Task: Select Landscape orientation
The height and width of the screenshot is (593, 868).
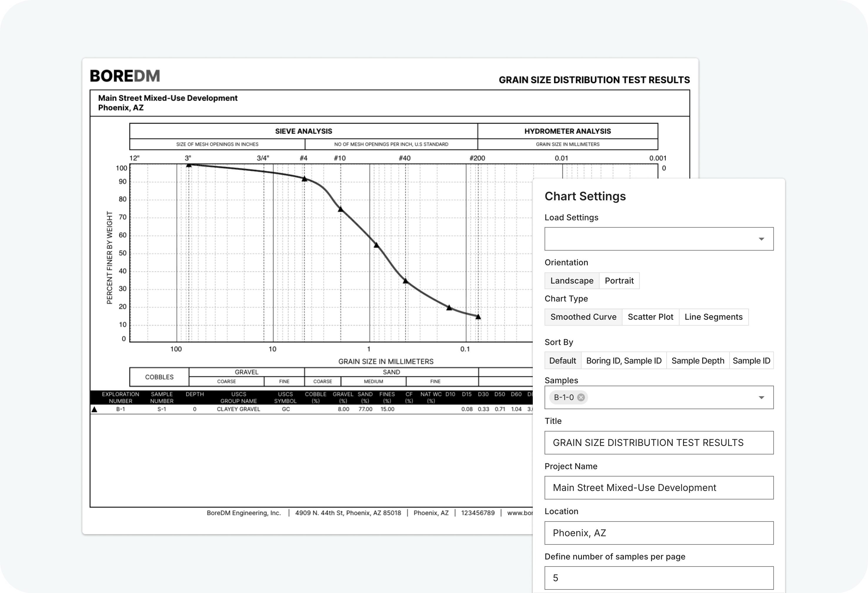Action: 571,281
